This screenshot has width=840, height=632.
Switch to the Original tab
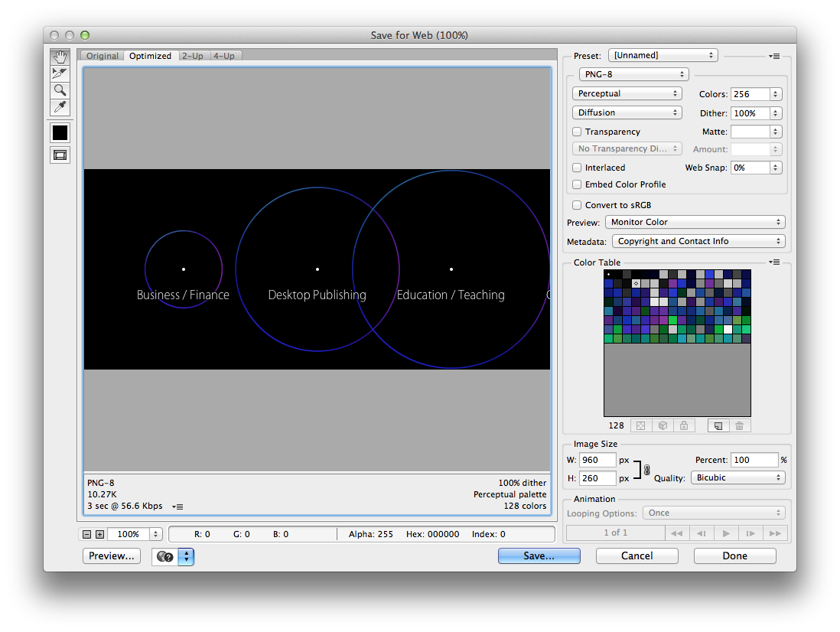[x=103, y=56]
